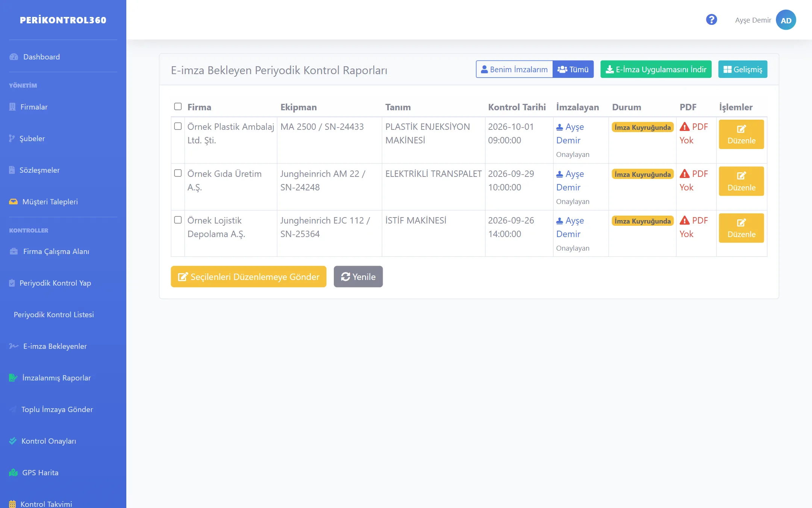Image resolution: width=812 pixels, height=508 pixels.
Task: Open Periyodik Kontrol Listesi
Action: (54, 315)
